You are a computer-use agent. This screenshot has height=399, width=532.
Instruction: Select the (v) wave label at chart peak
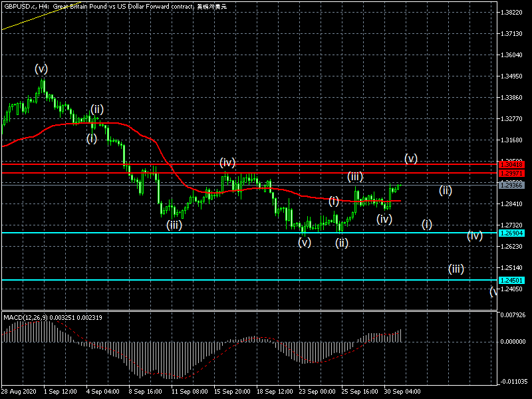point(41,68)
